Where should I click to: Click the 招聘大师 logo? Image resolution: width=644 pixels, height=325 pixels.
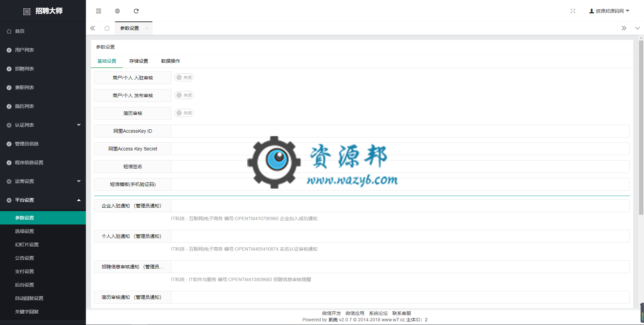pyautogui.click(x=43, y=11)
